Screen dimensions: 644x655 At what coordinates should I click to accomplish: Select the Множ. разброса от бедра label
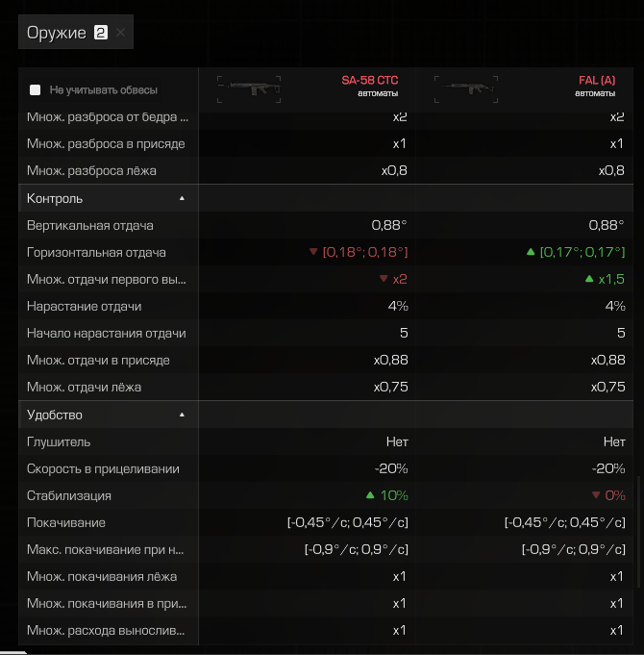click(x=108, y=117)
